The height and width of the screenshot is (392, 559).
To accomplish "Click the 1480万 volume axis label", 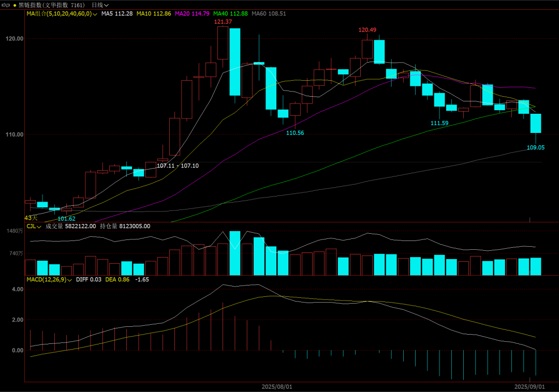I will click(15, 231).
